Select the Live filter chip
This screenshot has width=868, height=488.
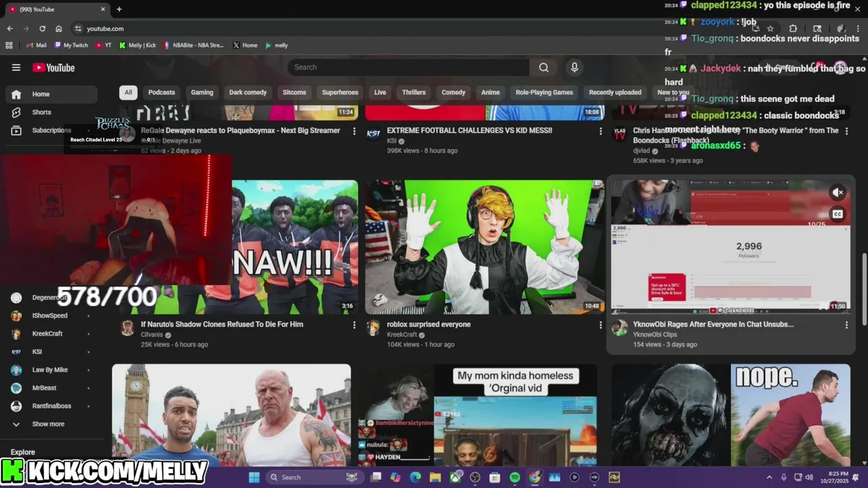[380, 92]
